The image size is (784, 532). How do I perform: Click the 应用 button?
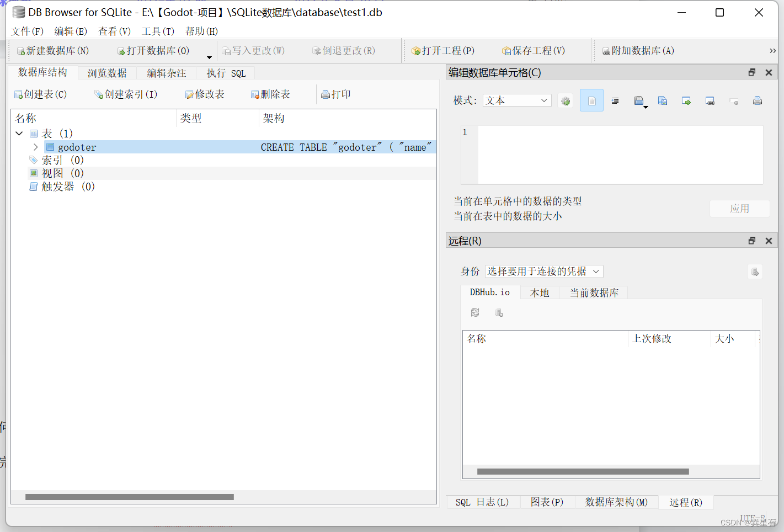pyautogui.click(x=739, y=208)
